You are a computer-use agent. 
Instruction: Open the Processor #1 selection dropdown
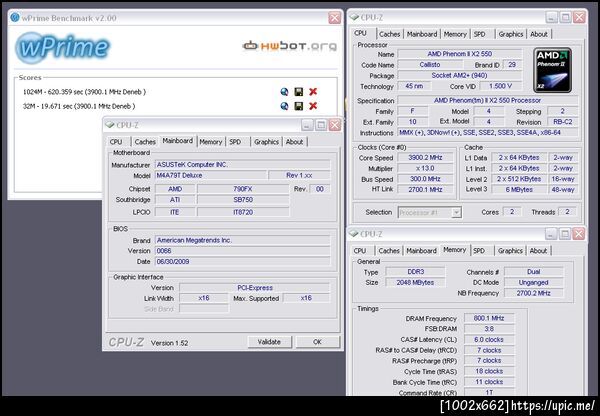pos(456,212)
